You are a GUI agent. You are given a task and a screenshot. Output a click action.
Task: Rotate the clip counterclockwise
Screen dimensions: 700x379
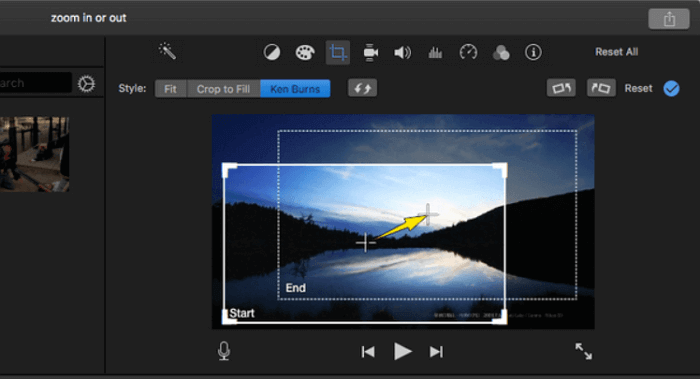561,88
